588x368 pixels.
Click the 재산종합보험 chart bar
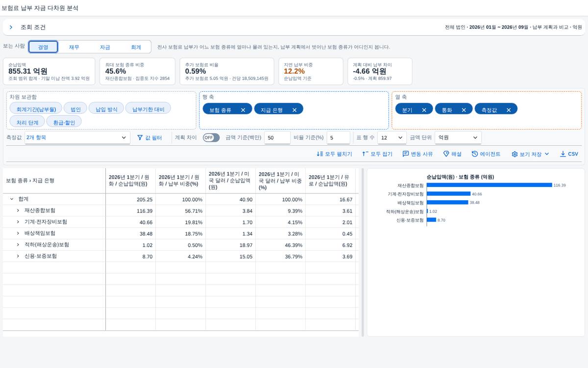coord(489,185)
